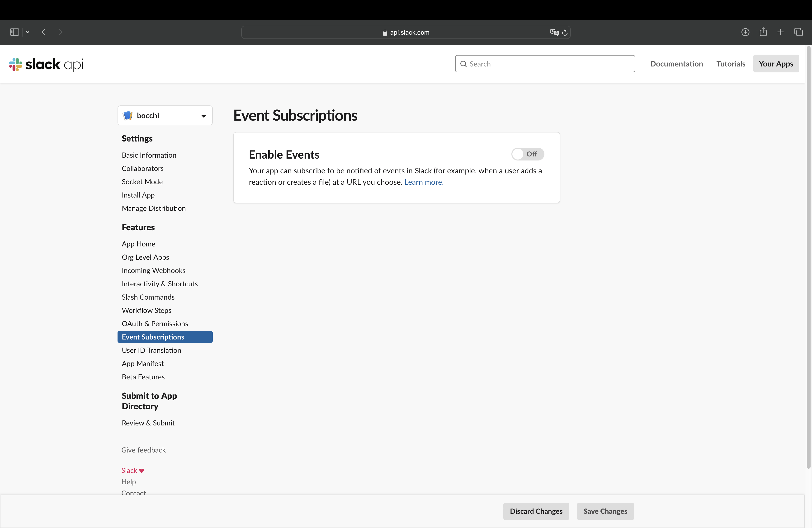Switch to the Tutorials section
Viewport: 812px width, 528px height.
point(731,63)
